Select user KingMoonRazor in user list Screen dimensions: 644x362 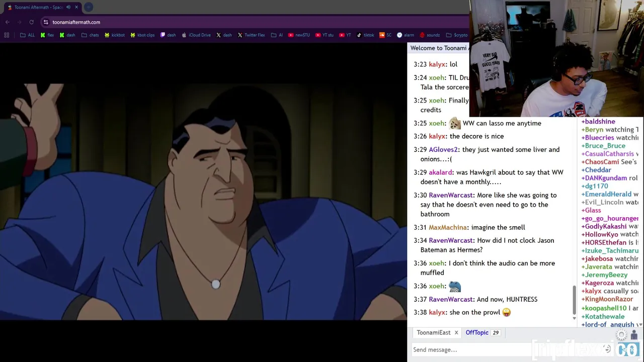click(x=607, y=299)
